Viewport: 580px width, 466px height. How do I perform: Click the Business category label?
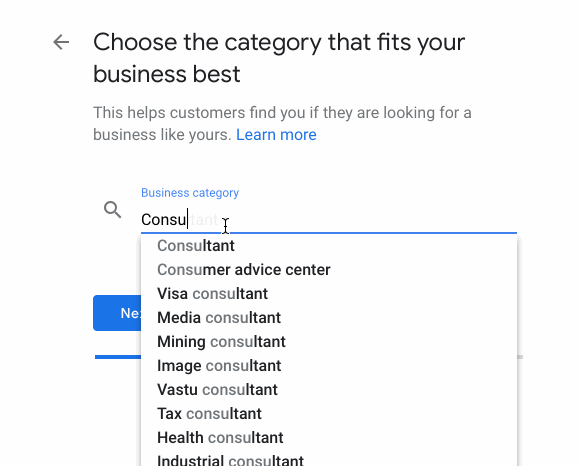(x=190, y=193)
